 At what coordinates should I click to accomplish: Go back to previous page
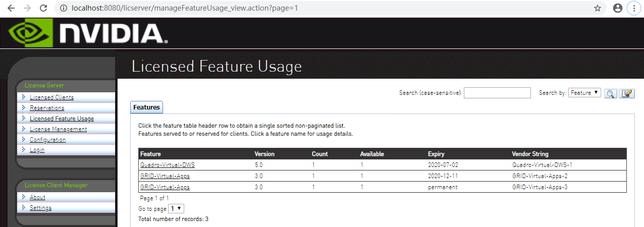(11, 8)
